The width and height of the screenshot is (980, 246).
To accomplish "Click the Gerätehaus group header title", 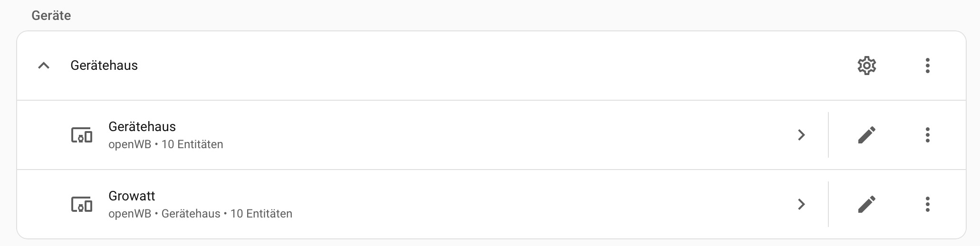I will tap(104, 66).
